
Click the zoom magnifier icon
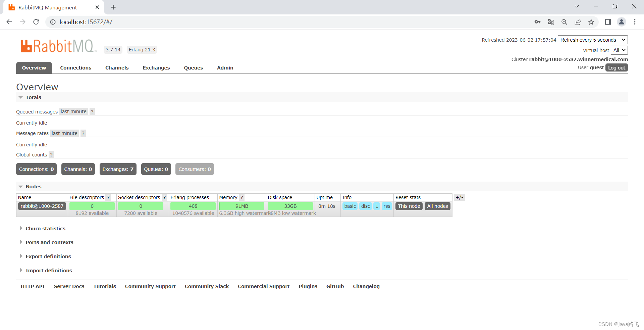564,22
